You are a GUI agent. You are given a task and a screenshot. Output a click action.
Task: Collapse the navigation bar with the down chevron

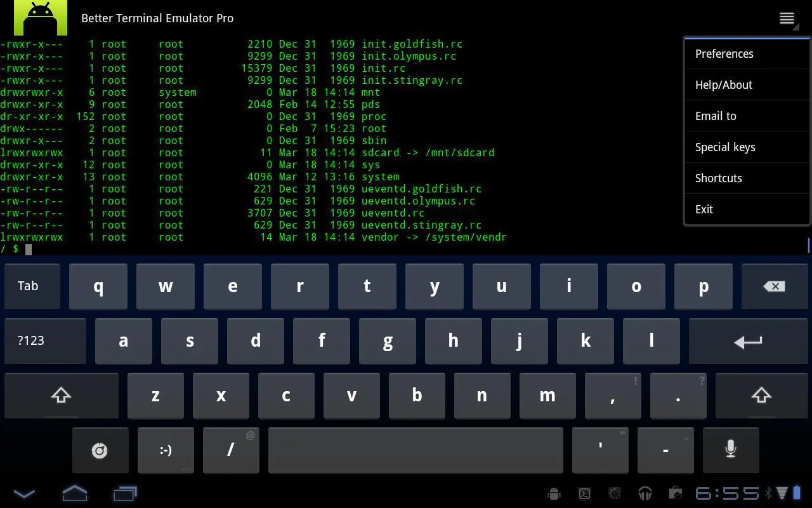point(24,493)
